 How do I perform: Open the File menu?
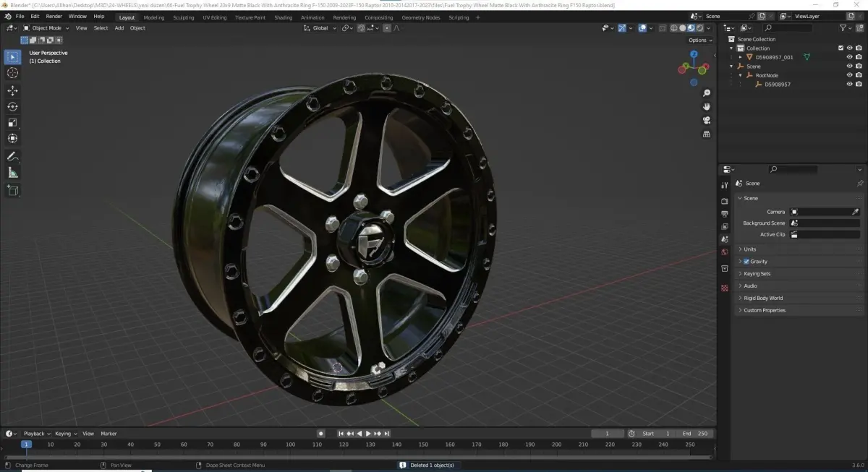[x=20, y=16]
